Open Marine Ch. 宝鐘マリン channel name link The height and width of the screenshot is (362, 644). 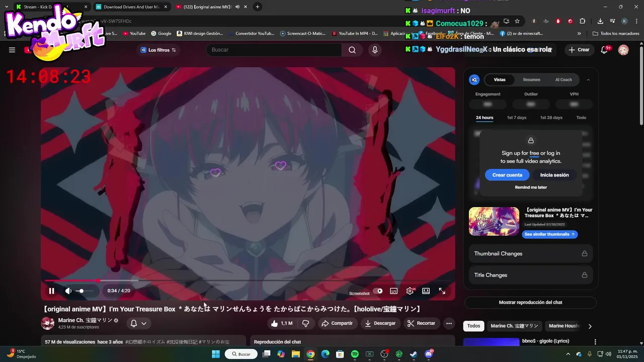point(85,320)
